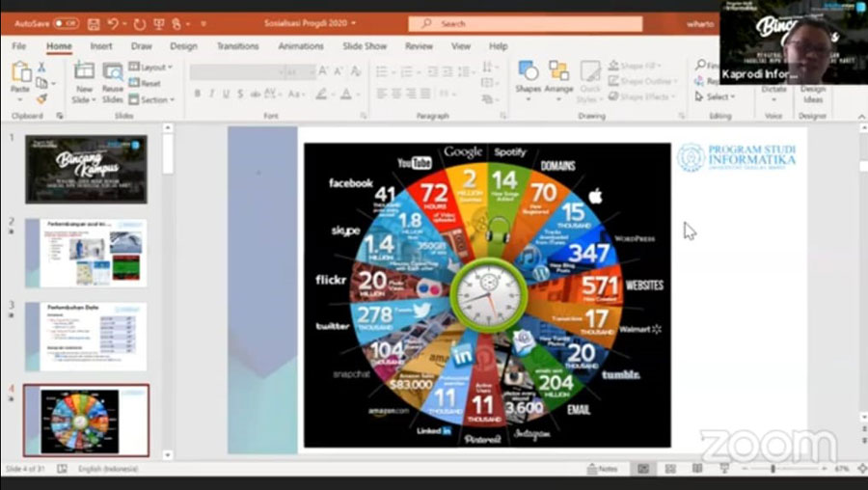Screen dimensions: 868x490
Task: Toggle Bold formatting
Action: (197, 95)
